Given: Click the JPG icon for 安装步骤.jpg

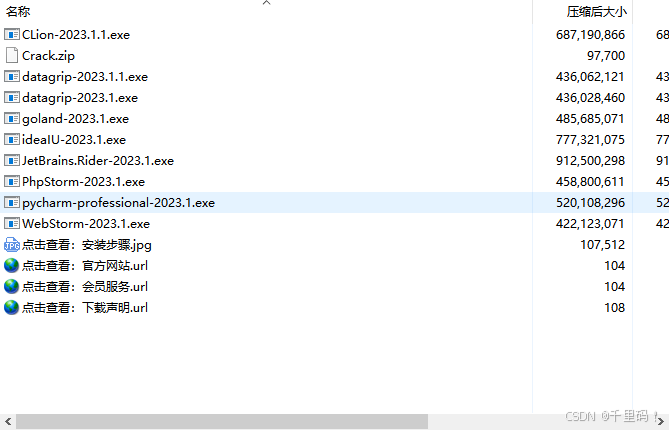Looking at the screenshot, I should (x=12, y=244).
